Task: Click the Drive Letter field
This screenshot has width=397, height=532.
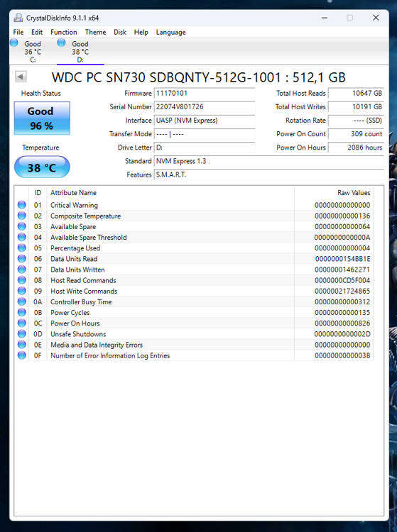Action: pos(205,148)
